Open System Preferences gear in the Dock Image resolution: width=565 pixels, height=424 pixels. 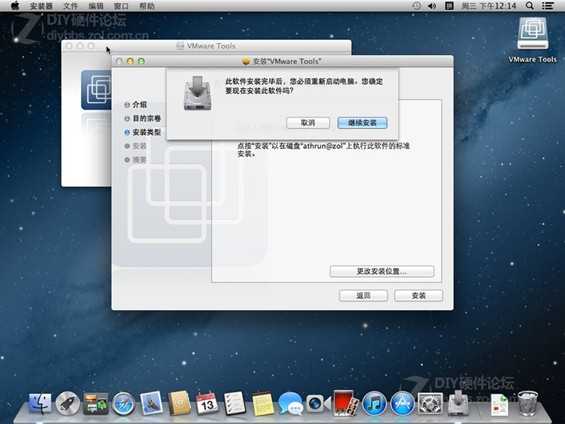tap(430, 403)
